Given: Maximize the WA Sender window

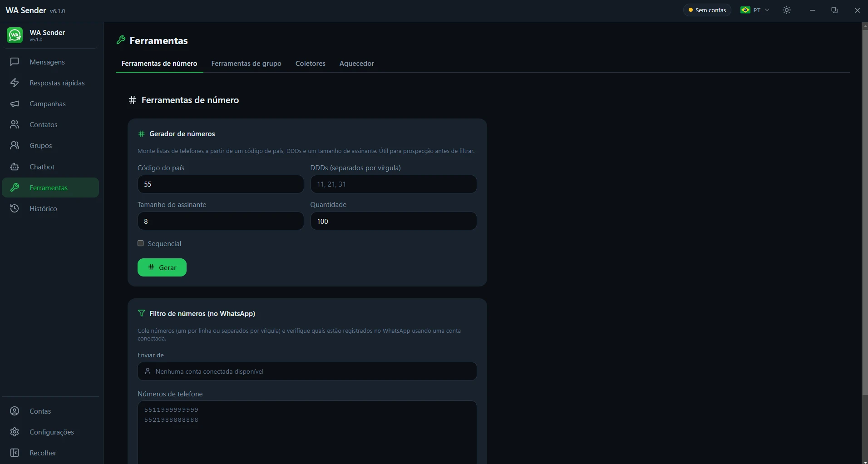Looking at the screenshot, I should tap(834, 10).
